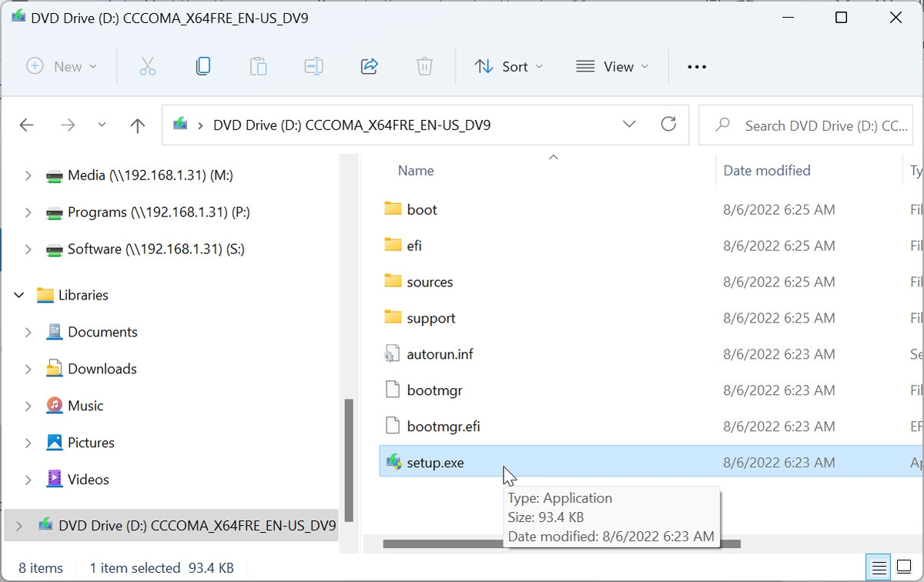The image size is (924, 582).
Task: Paste from the clipboard
Action: pyautogui.click(x=258, y=66)
